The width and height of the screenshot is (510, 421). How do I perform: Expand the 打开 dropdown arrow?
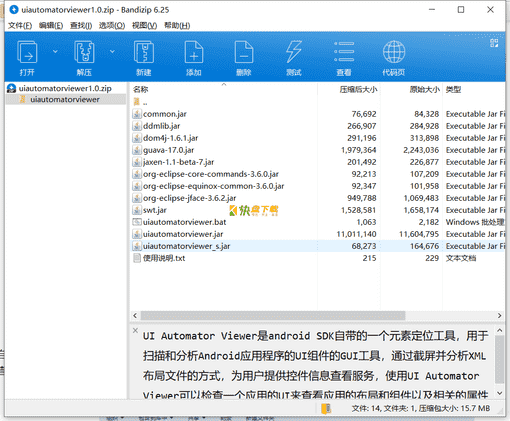click(x=55, y=51)
